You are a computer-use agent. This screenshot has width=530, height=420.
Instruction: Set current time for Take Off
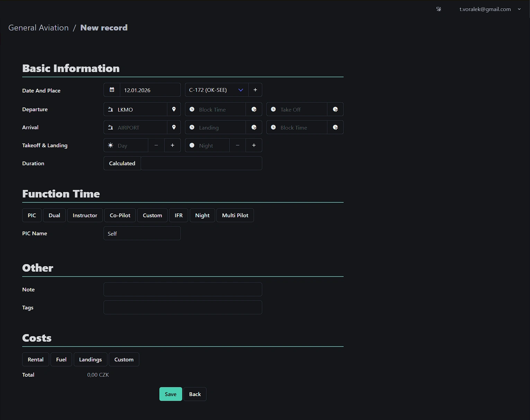[x=335, y=109]
